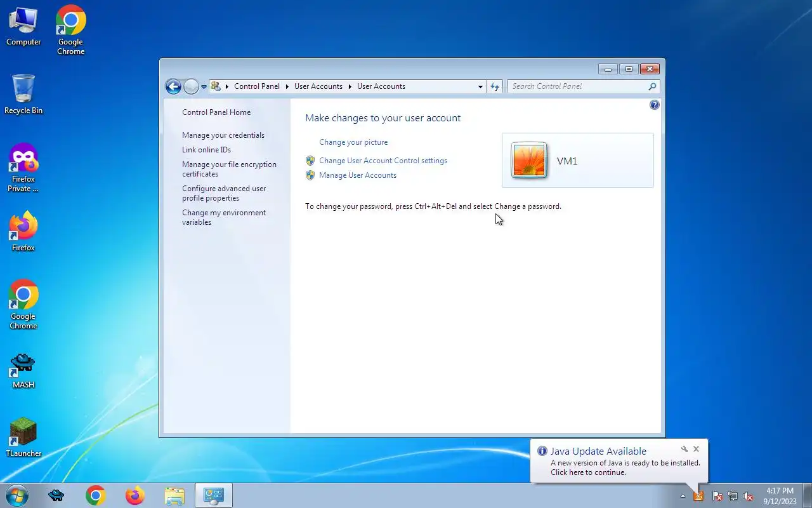This screenshot has width=812, height=508.
Task: Open Manage your credentials
Action: click(x=223, y=135)
